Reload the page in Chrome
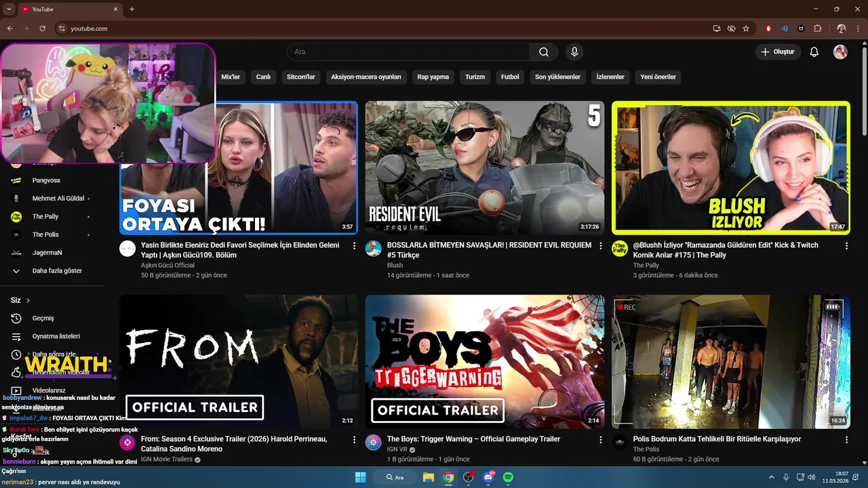This screenshot has width=868, height=488. click(42, 28)
